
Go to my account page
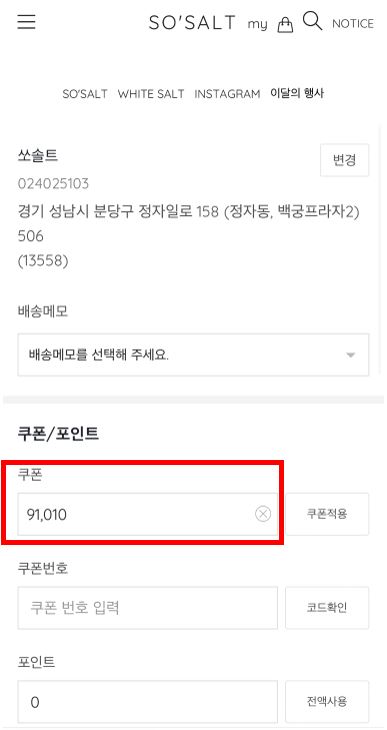(258, 24)
